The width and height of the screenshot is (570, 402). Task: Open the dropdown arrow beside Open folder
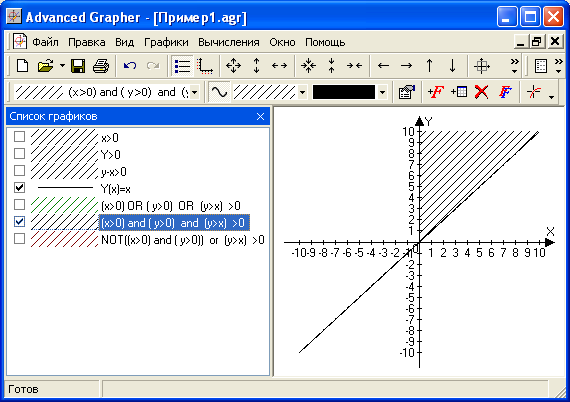pos(63,66)
